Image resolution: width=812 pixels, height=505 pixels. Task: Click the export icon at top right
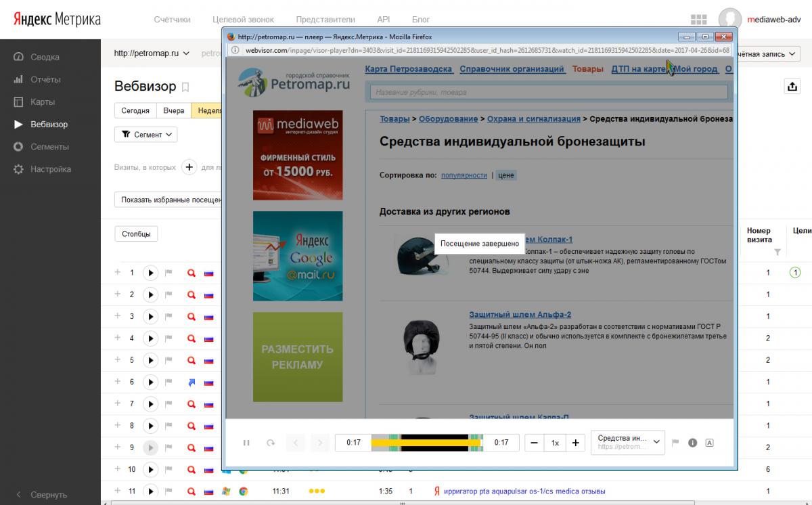[792, 87]
